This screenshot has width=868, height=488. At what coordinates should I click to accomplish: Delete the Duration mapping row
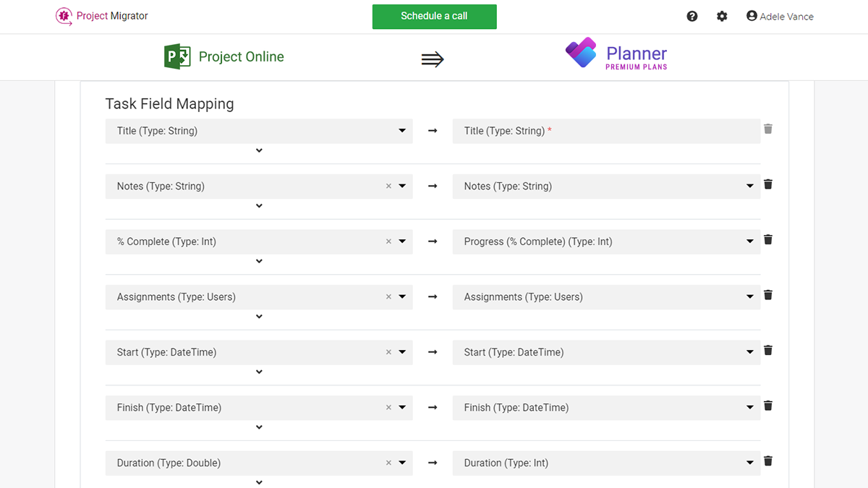click(768, 461)
